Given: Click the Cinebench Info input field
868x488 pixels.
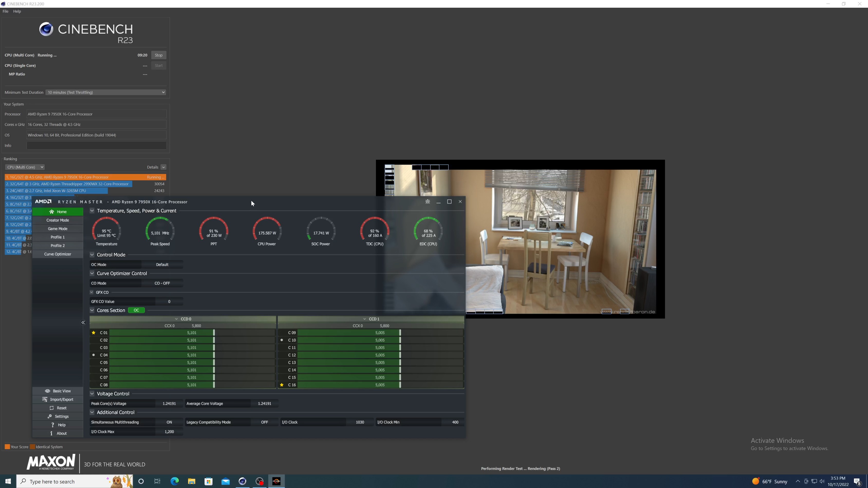Looking at the screenshot, I should pos(96,145).
